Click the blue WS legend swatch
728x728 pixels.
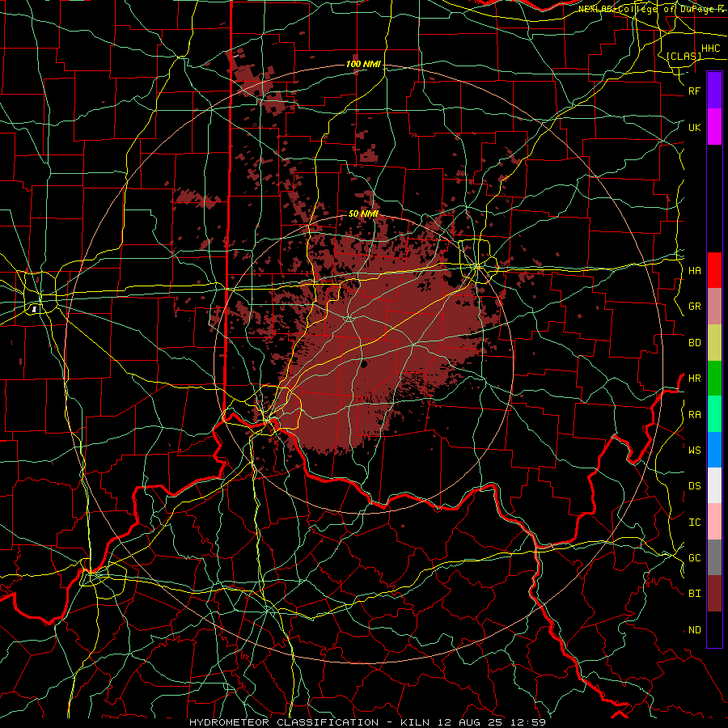point(714,450)
